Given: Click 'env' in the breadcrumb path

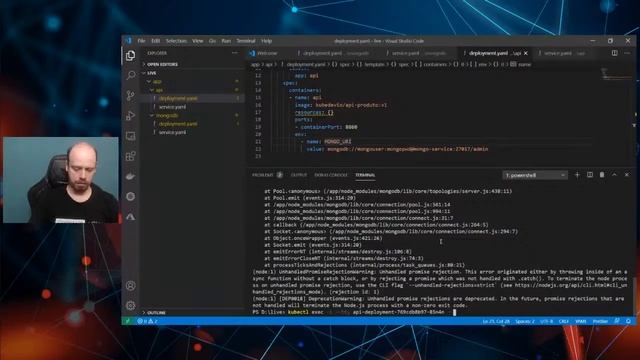Looking at the screenshot, I should 482,64.
